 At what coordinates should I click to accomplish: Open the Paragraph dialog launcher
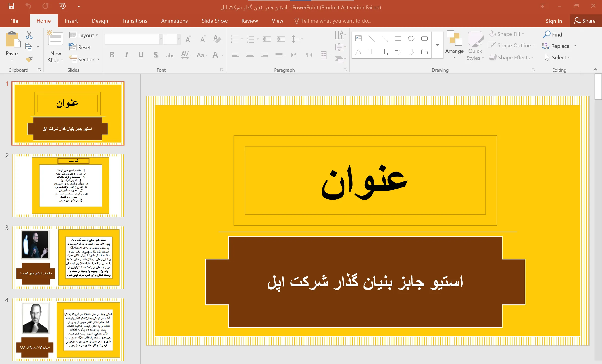(345, 70)
